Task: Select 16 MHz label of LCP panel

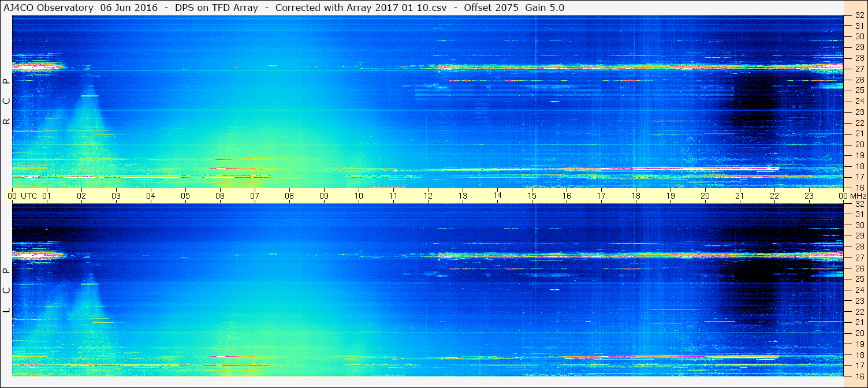Action: pyautogui.click(x=860, y=376)
